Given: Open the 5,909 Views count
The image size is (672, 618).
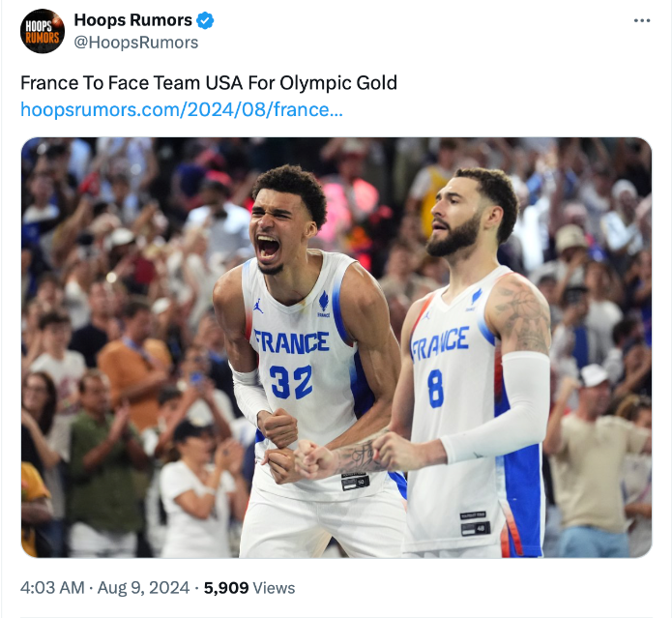Looking at the screenshot, I should 249,588.
